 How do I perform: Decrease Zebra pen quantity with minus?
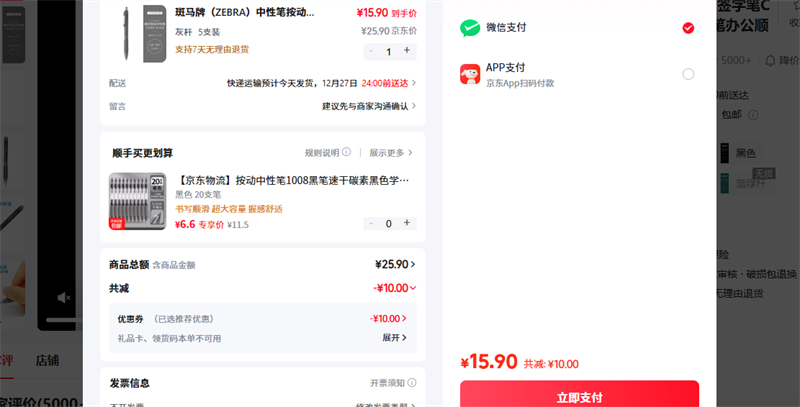pos(372,50)
